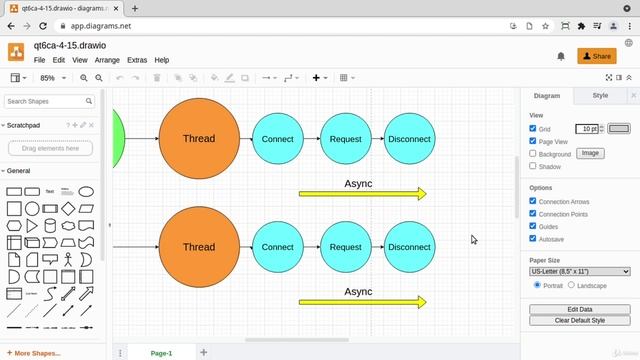Click the Line Color pencil icon
The height and width of the screenshot is (360, 640).
(230, 78)
